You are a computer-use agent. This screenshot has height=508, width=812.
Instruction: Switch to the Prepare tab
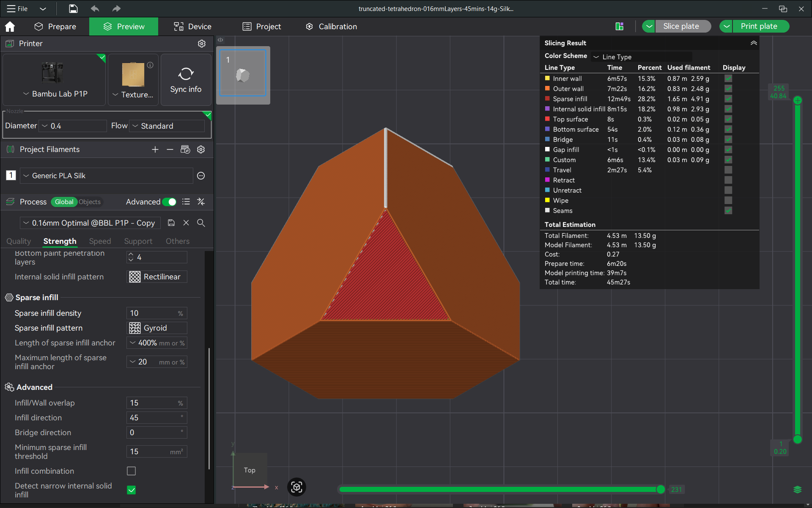pos(55,27)
